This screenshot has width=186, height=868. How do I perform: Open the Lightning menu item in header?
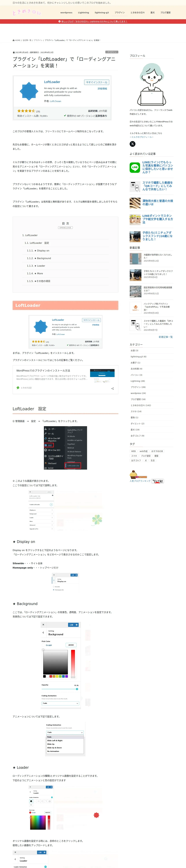click(83, 12)
